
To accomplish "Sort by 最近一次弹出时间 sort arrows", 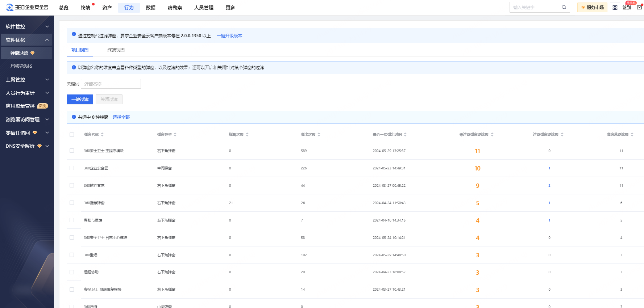I will [x=405, y=135].
